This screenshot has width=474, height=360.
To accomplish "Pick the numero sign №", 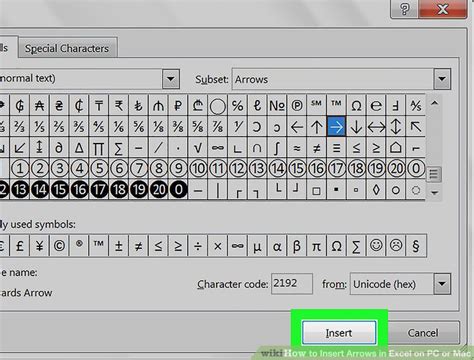I will coord(277,106).
